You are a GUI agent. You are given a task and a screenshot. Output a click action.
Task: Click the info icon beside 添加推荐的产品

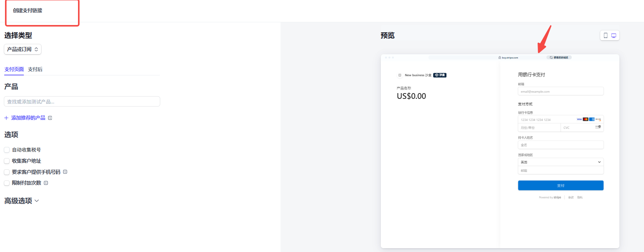click(x=50, y=117)
